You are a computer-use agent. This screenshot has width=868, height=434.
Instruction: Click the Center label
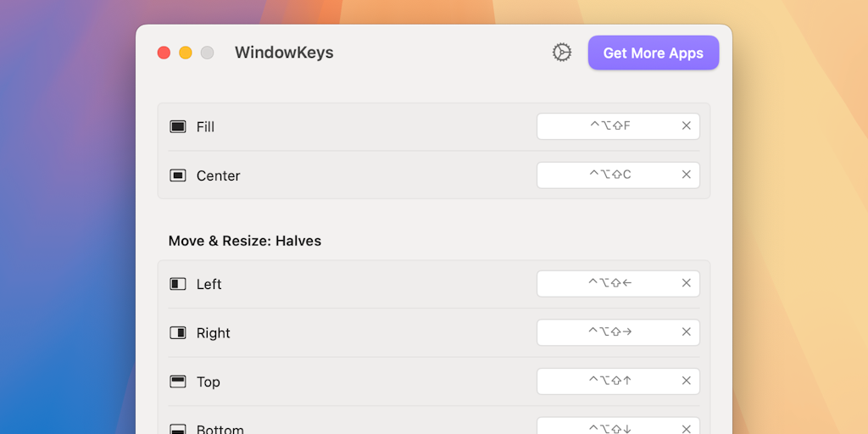tap(218, 175)
